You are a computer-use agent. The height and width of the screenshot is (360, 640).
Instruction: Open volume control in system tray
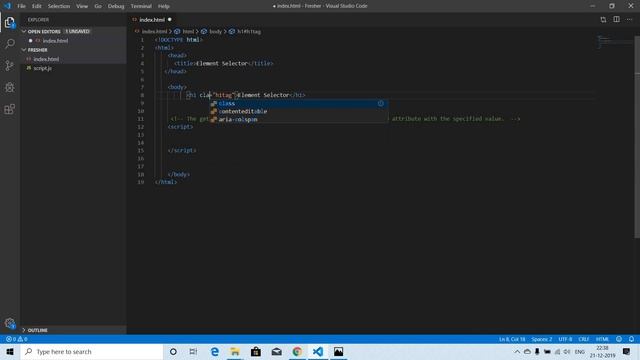(567, 351)
